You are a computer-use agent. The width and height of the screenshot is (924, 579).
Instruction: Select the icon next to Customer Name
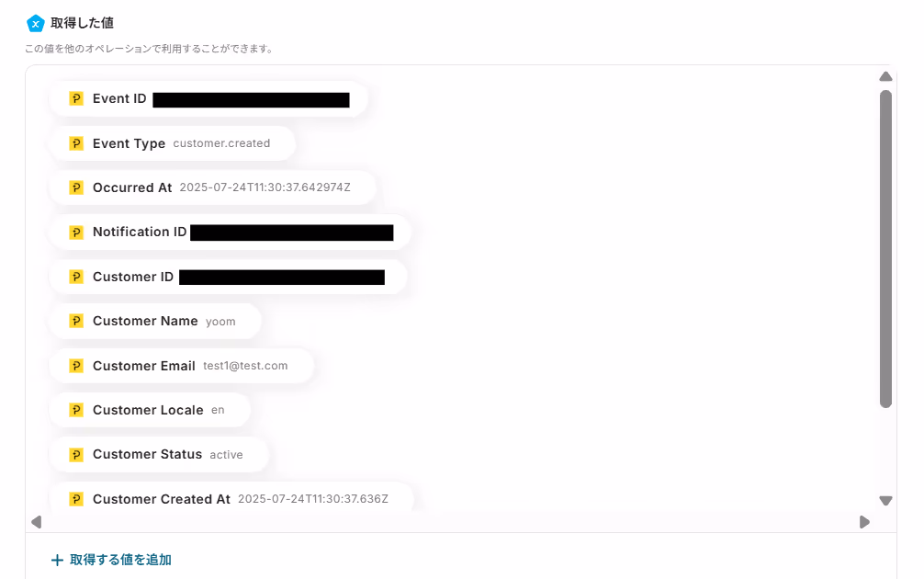(76, 321)
